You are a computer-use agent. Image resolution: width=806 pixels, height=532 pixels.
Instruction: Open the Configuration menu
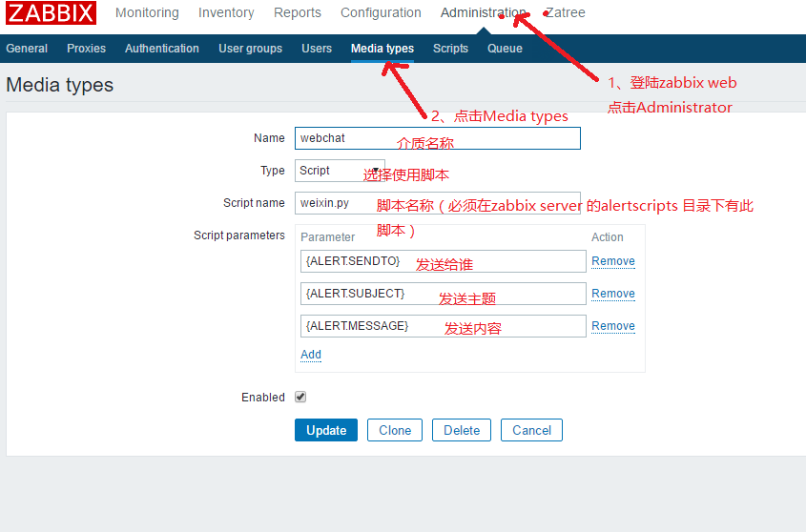[x=381, y=12]
